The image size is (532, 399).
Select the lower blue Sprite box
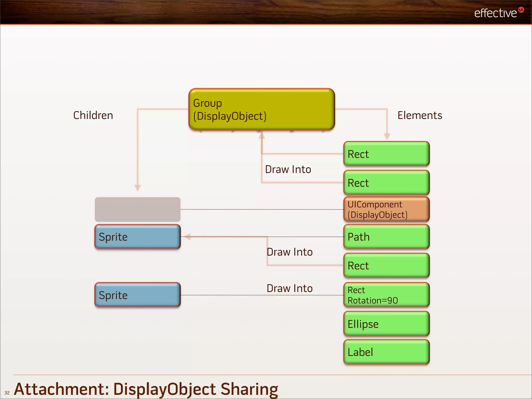137,295
